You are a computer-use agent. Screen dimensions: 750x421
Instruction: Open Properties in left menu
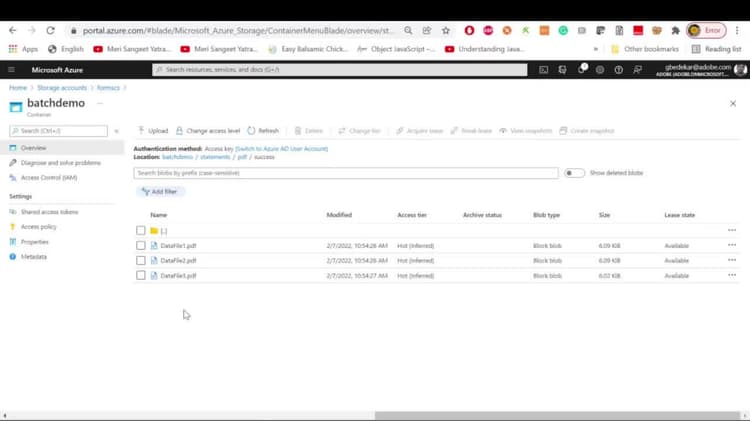tap(34, 242)
